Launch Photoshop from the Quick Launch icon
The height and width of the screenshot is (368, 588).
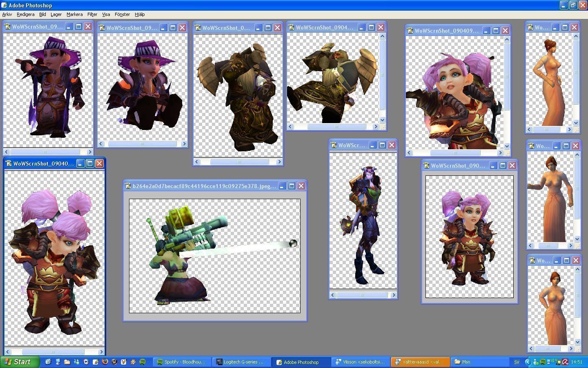tap(96, 362)
